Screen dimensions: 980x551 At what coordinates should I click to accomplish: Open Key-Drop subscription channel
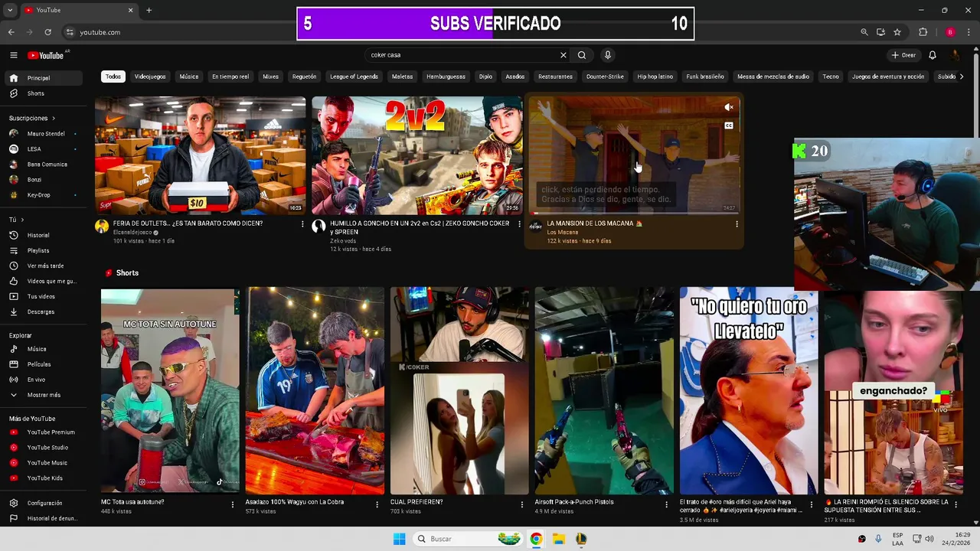click(x=44, y=195)
